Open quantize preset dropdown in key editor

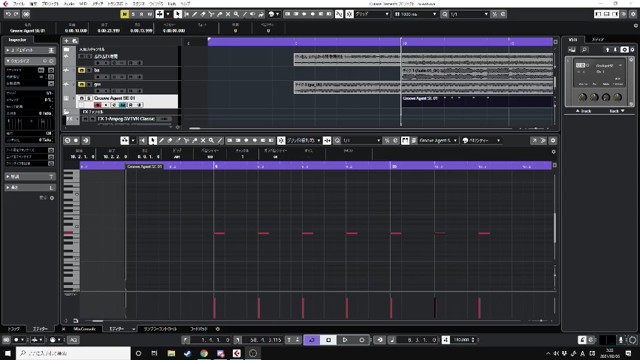361,140
